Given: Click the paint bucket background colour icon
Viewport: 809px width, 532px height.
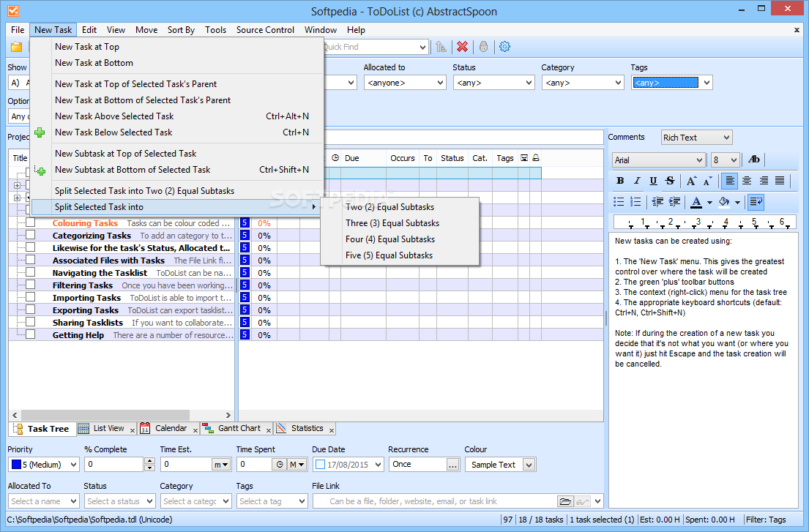Looking at the screenshot, I should 724,202.
